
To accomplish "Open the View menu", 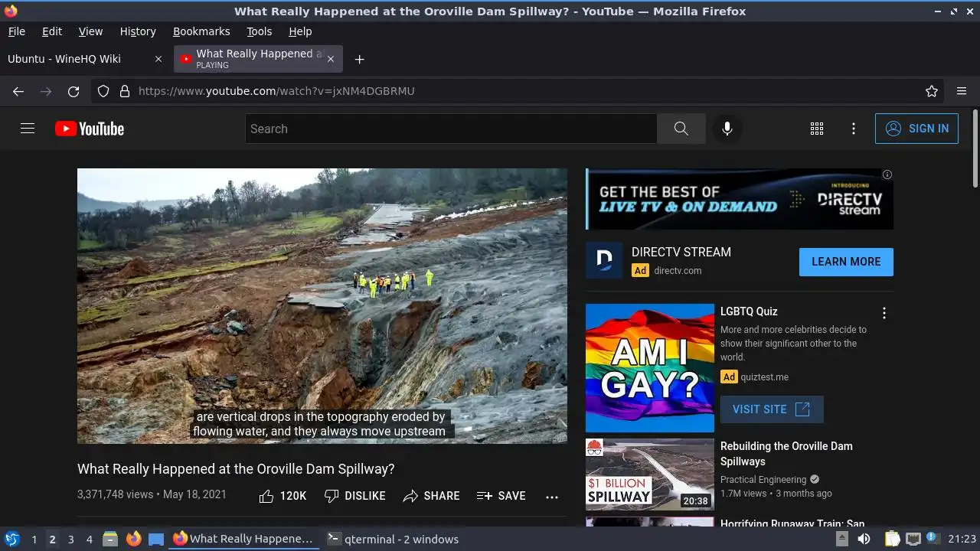I will point(90,31).
